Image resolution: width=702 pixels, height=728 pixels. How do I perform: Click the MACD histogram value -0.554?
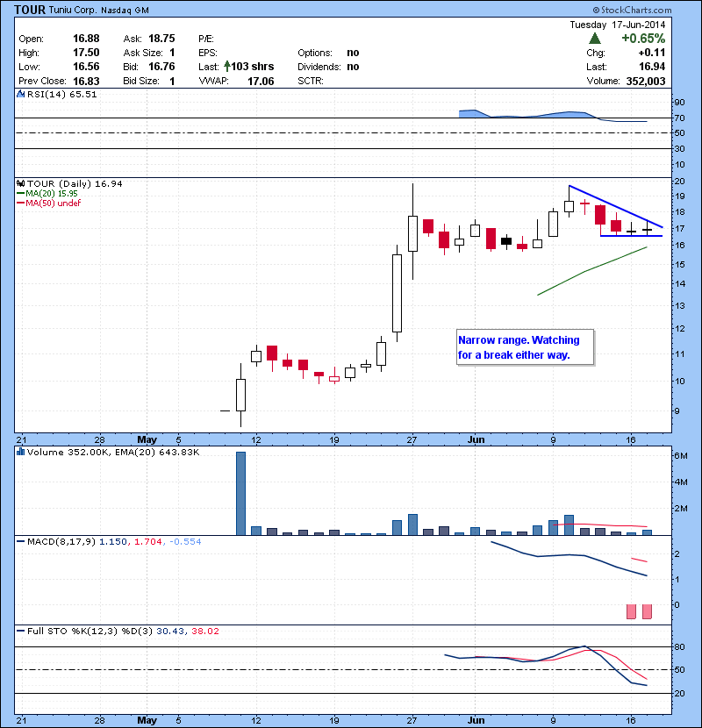click(x=185, y=541)
